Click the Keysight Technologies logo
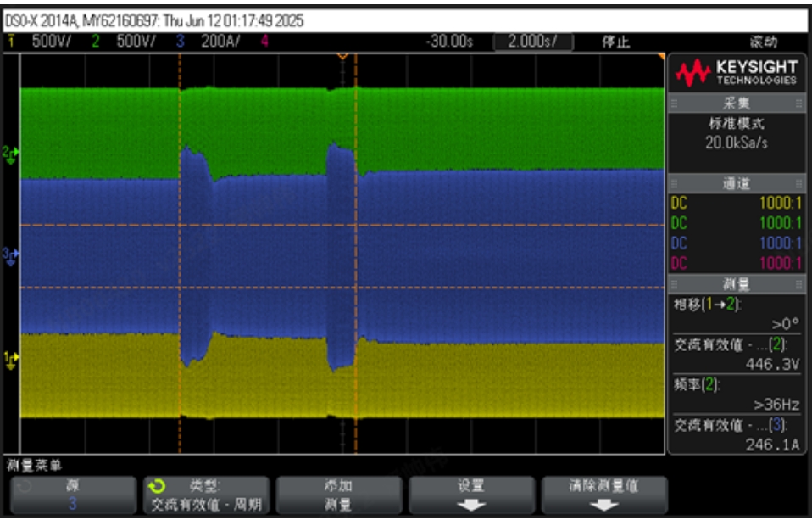The height and width of the screenshot is (520, 812). click(x=737, y=73)
